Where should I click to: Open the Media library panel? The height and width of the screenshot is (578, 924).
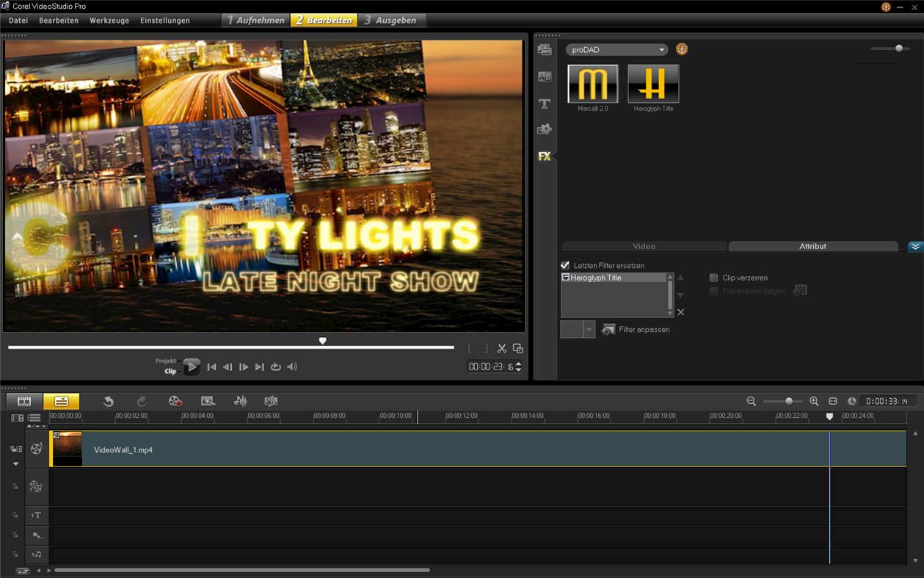click(x=545, y=50)
